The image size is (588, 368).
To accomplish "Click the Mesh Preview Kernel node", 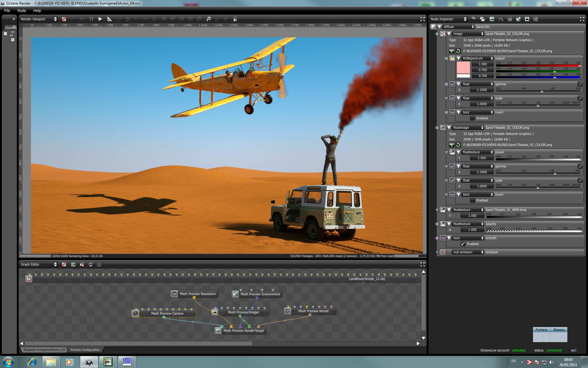I will [313, 311].
